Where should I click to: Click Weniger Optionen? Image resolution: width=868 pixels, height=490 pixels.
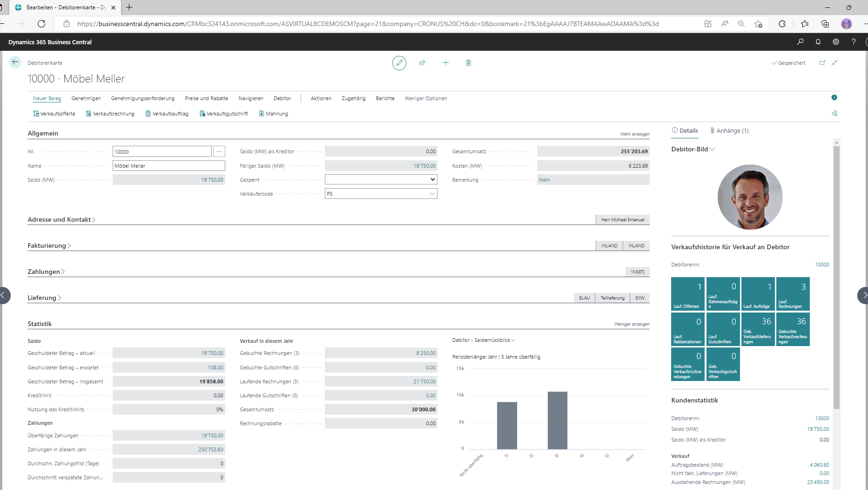click(x=426, y=98)
